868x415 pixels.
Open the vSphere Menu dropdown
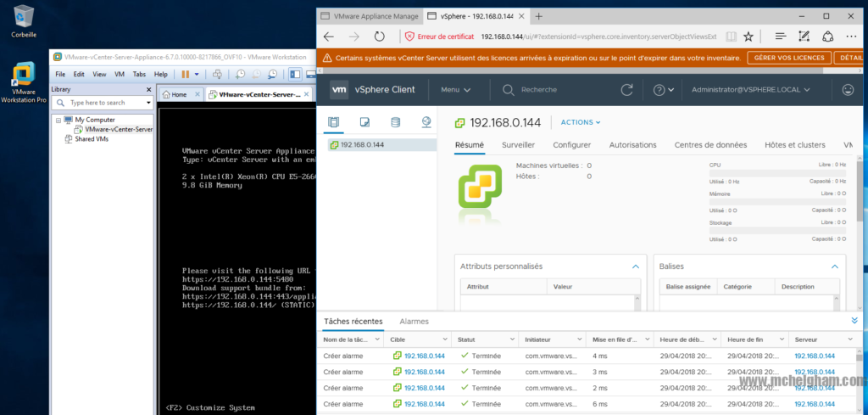click(455, 90)
